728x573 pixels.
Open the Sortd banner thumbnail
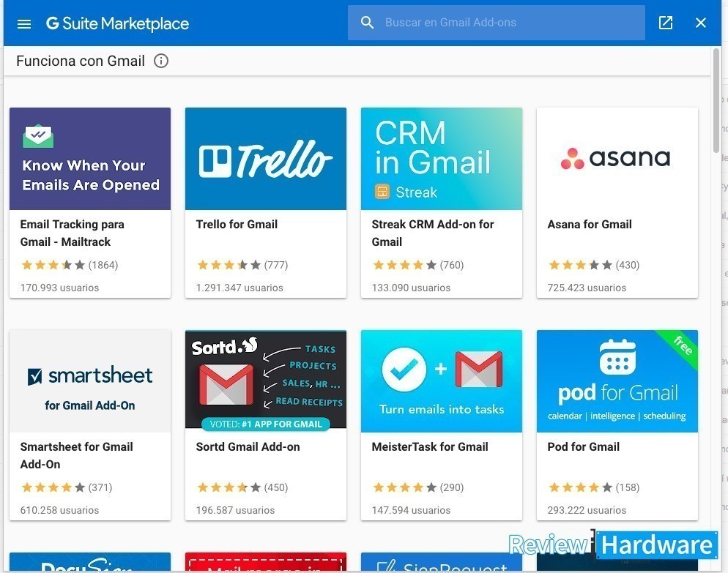click(266, 381)
